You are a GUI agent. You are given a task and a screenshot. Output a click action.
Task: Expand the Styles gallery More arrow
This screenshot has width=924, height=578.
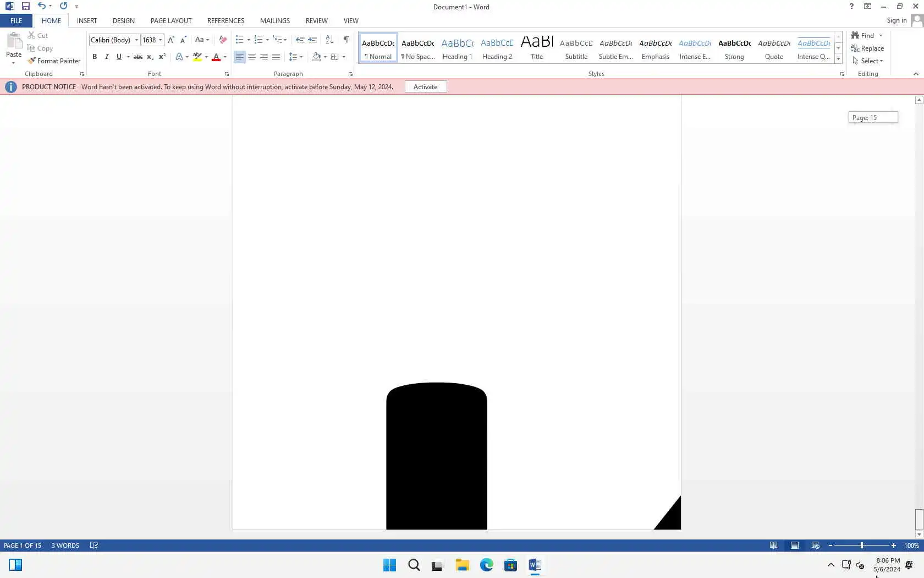coord(838,59)
